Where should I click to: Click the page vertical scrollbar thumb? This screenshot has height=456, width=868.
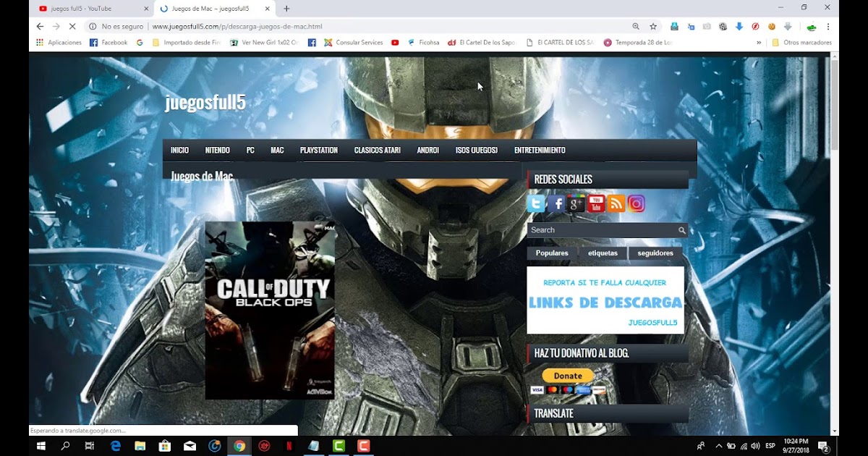pos(835,106)
